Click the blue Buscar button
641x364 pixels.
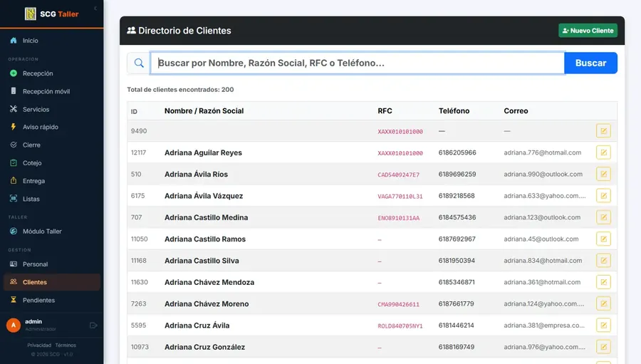(x=590, y=63)
